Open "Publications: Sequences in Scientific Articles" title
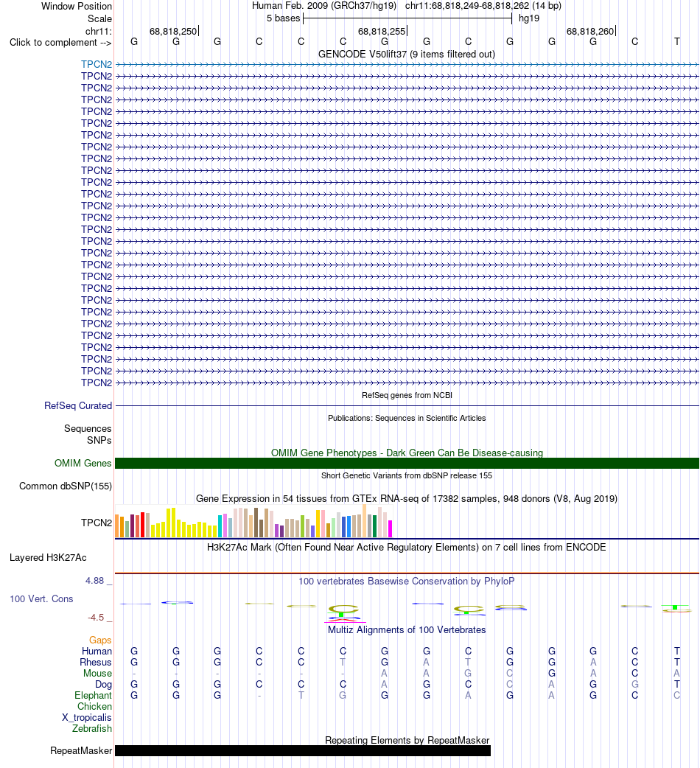This screenshot has width=700, height=768. 407,418
